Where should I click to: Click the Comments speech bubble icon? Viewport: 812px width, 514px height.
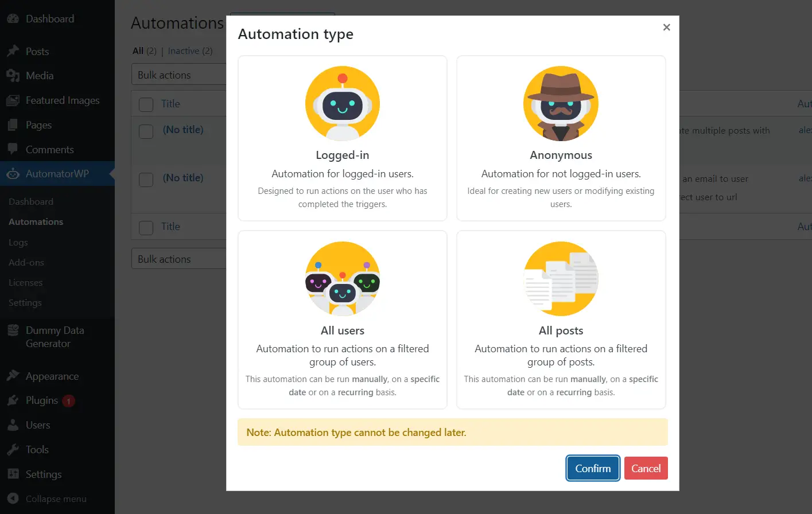point(13,150)
